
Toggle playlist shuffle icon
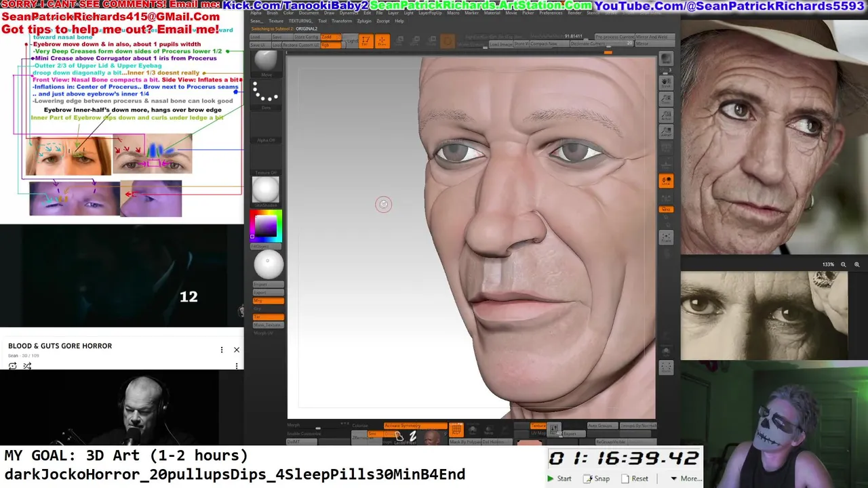tap(27, 366)
